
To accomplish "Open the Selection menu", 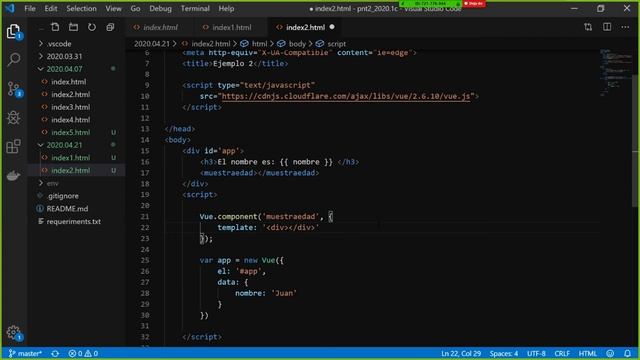I will tap(82, 8).
